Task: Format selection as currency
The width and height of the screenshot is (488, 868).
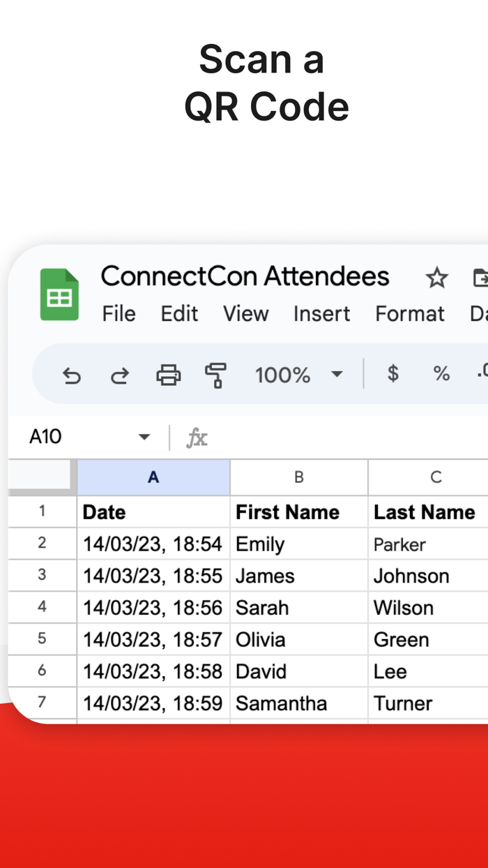Action: (392, 375)
